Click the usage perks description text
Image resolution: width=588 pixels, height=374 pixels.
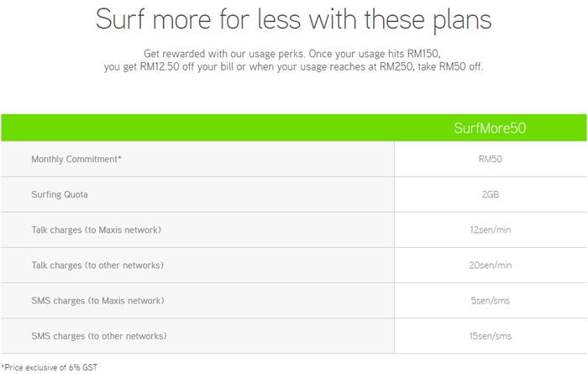coord(294,60)
